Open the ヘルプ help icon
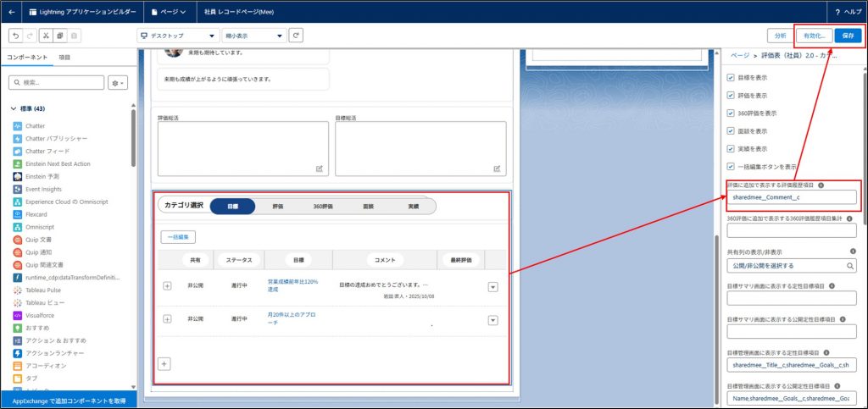This screenshot has width=868, height=409. (849, 13)
